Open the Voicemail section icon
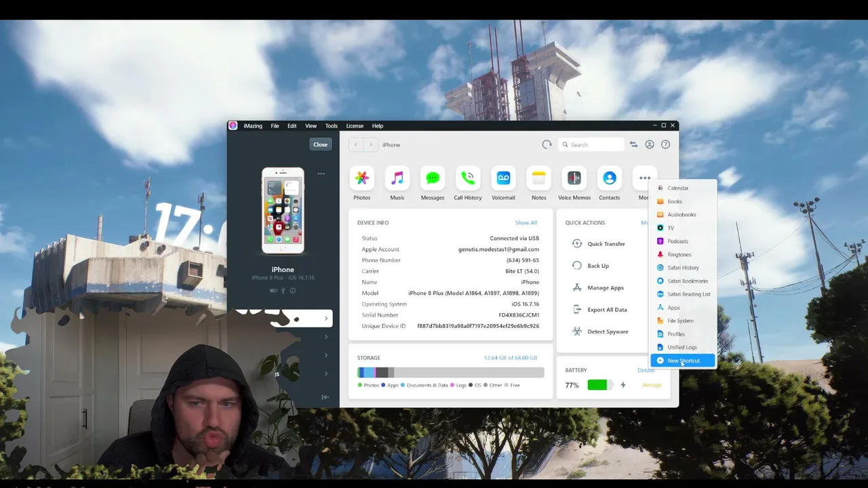Viewport: 868px width, 488px height. coord(503,178)
